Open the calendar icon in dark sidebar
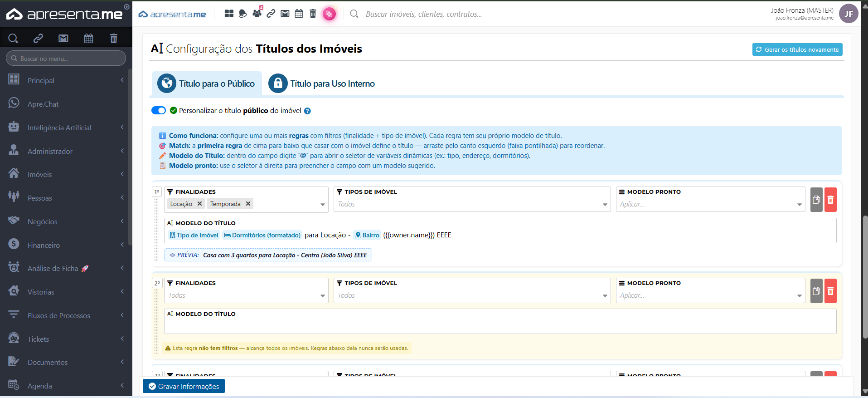868x398 pixels. click(x=88, y=38)
